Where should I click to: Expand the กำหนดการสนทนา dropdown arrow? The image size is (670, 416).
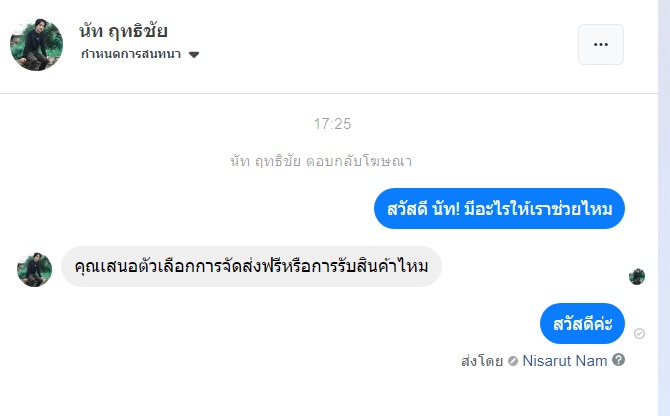194,54
